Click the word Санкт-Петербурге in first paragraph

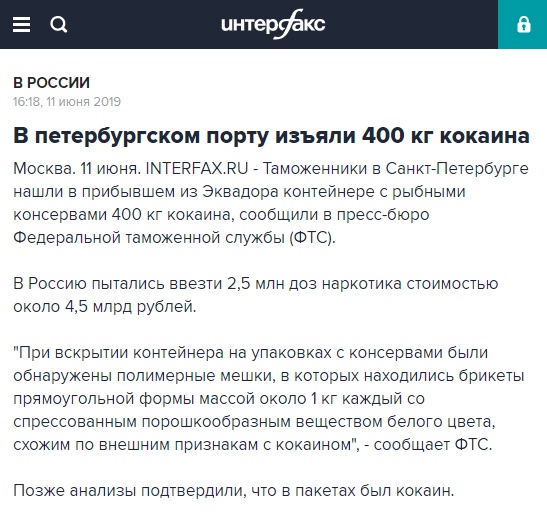(x=457, y=169)
